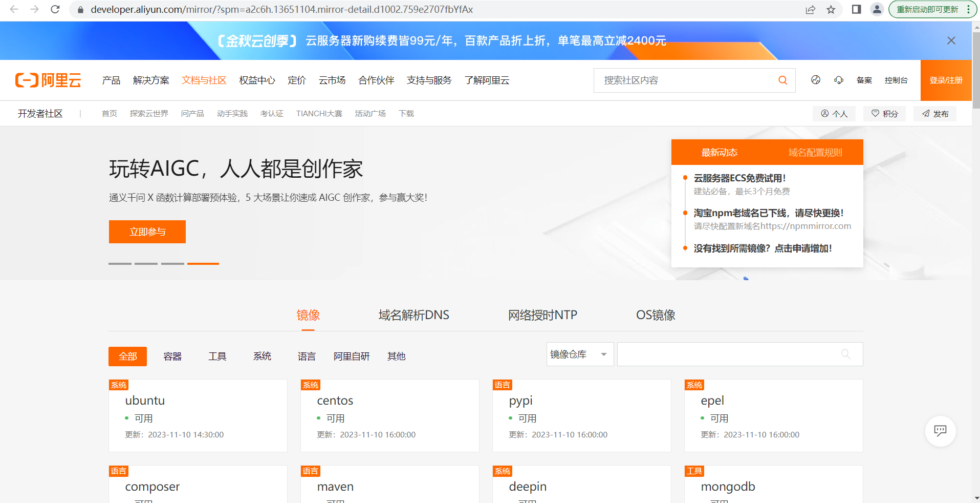Open the mongodb mirror card
The image size is (980, 503).
pyautogui.click(x=774, y=484)
